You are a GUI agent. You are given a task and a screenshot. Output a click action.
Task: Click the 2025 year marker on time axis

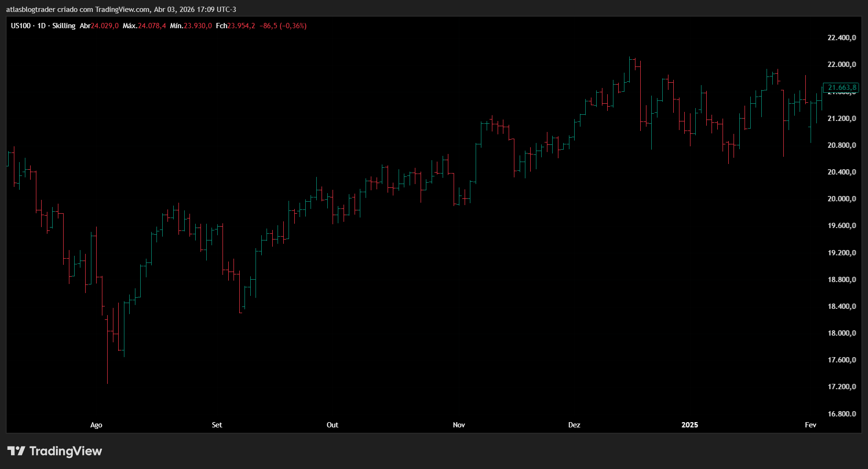[690, 425]
